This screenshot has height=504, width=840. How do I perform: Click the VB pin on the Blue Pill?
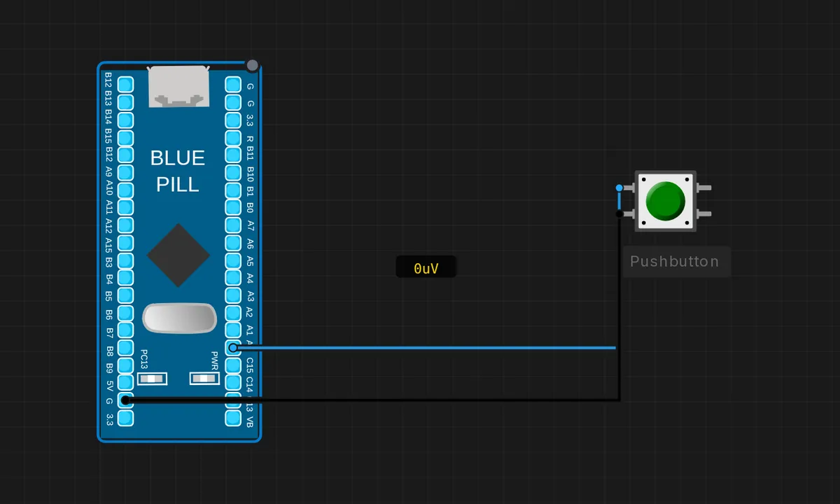coord(233,418)
